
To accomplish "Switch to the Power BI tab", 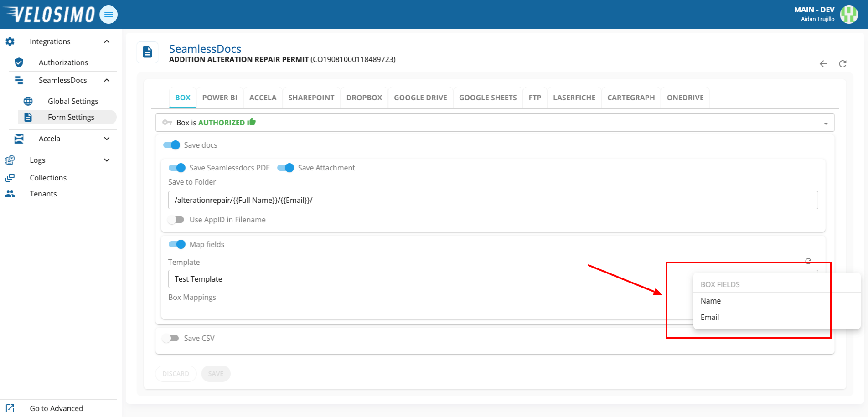I will [x=220, y=98].
